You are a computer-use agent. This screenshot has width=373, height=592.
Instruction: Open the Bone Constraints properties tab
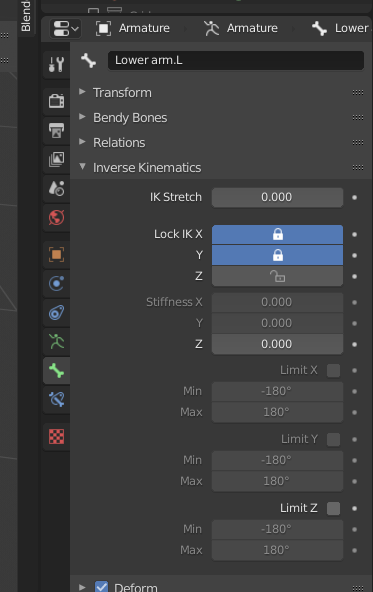(56, 399)
